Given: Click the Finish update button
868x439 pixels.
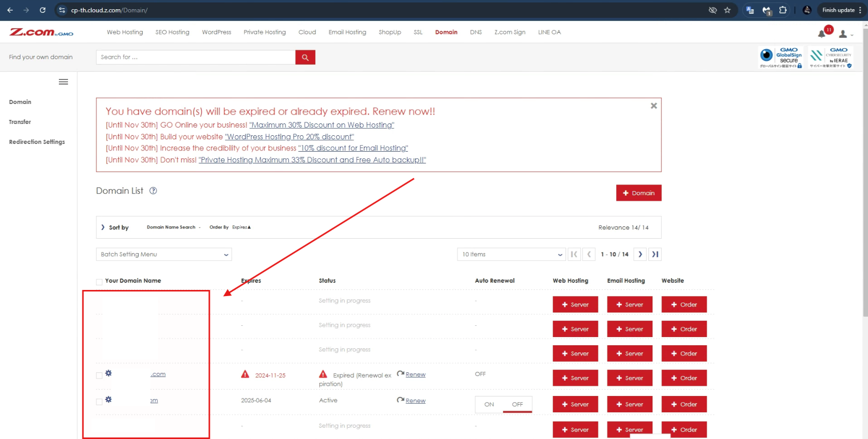Looking at the screenshot, I should [x=838, y=10].
